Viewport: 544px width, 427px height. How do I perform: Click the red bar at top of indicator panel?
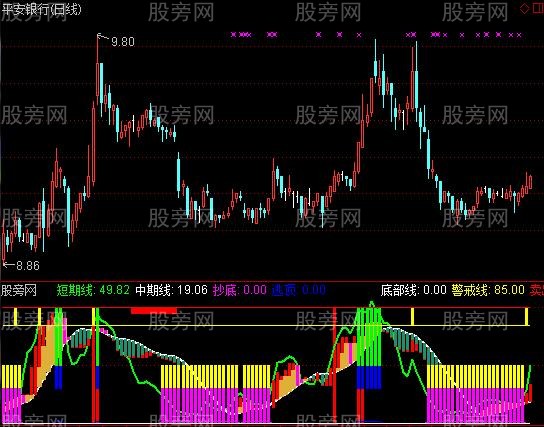click(x=154, y=310)
